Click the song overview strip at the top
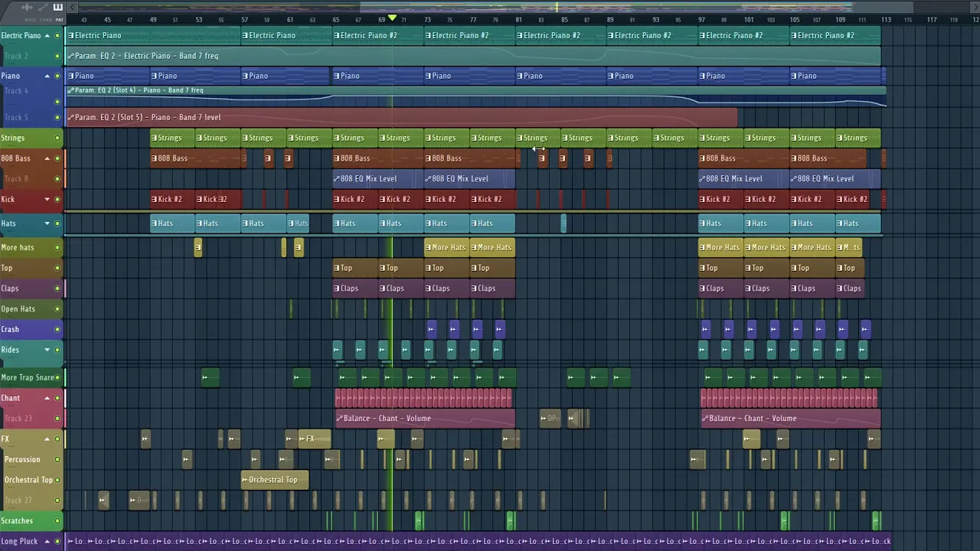 point(490,8)
